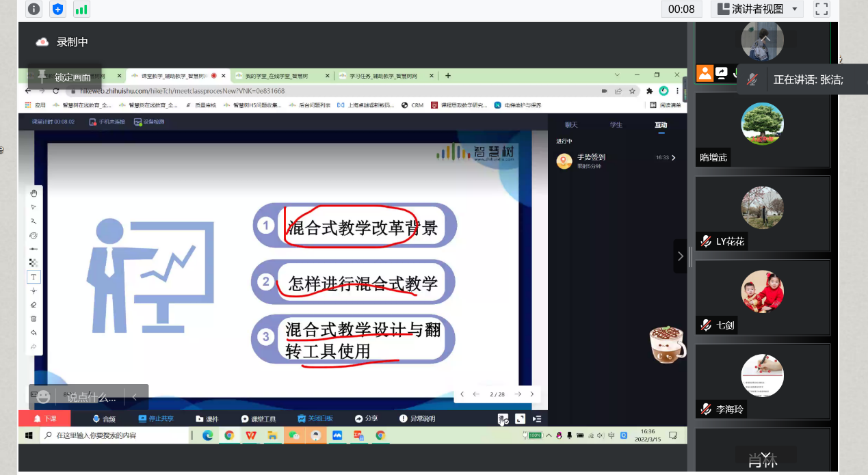This screenshot has width=868, height=475.
Task: Open the 演讲者视图 view dropdown
Action: pyautogui.click(x=757, y=9)
